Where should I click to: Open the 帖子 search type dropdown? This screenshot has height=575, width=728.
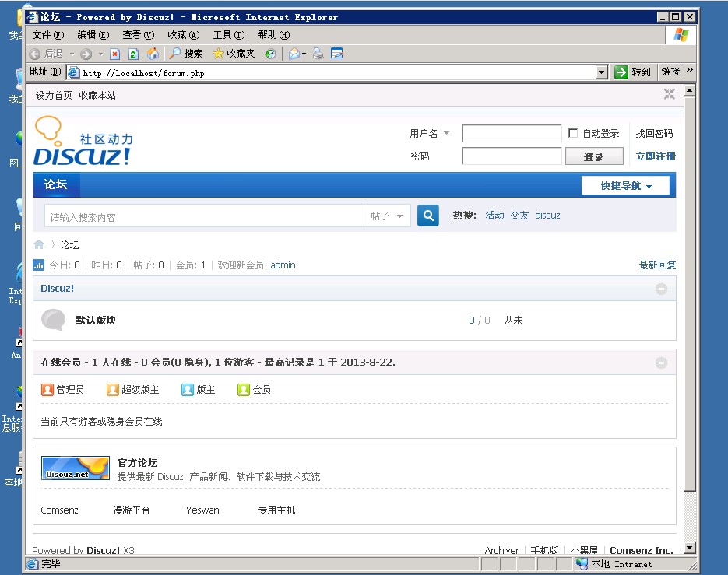click(x=387, y=216)
